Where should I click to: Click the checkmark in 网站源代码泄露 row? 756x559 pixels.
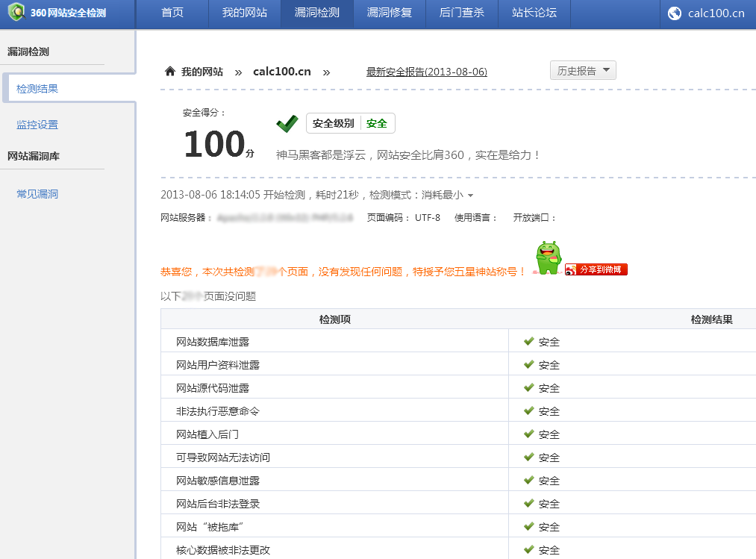pos(529,387)
